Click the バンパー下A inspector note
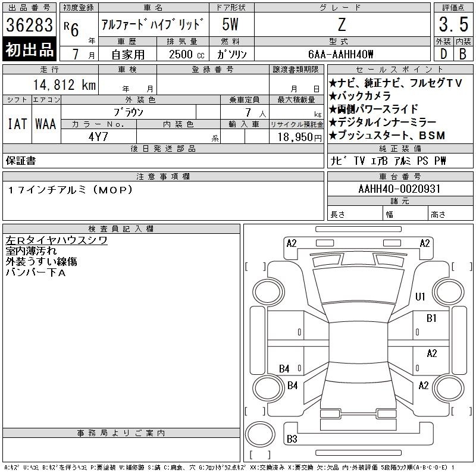Screen dimensions: 476x476 click(x=36, y=273)
